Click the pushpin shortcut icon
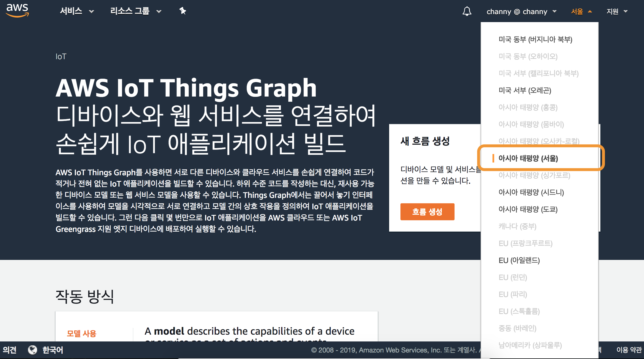644x359 pixels. pyautogui.click(x=183, y=11)
